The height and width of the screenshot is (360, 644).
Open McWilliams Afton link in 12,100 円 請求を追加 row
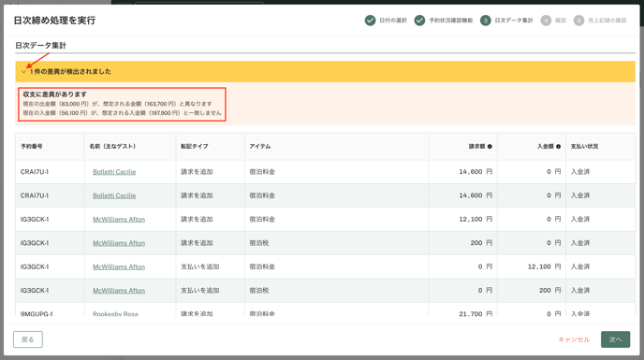(119, 219)
